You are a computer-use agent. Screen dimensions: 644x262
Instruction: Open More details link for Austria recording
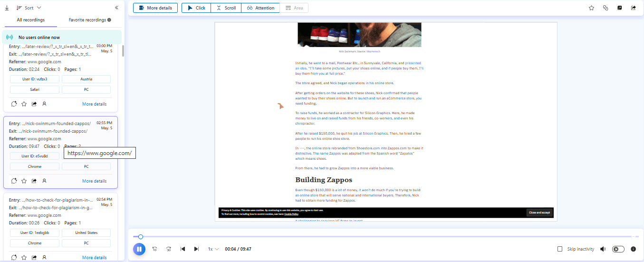94,104
